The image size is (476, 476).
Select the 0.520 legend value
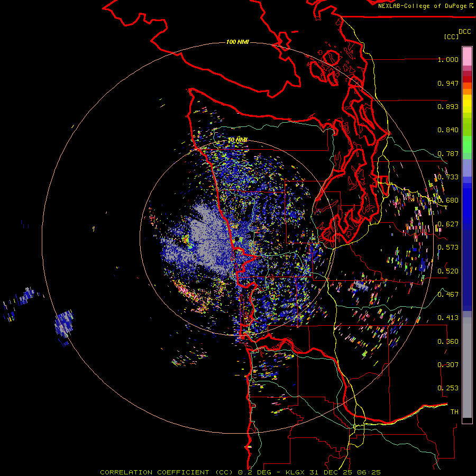[448, 271]
